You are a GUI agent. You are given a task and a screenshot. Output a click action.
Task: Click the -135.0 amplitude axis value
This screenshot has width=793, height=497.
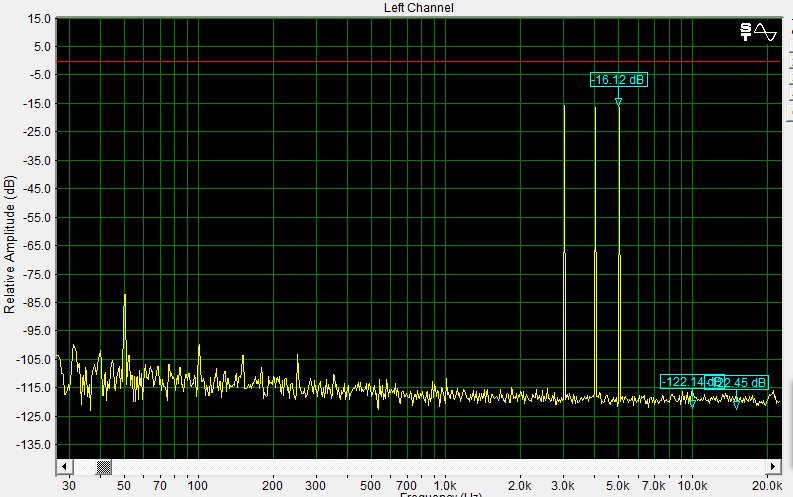click(34, 445)
